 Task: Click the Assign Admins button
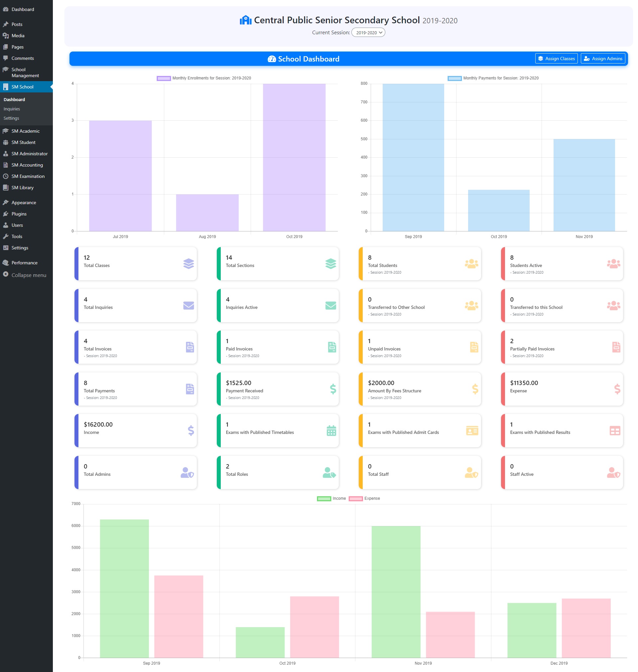coord(603,58)
